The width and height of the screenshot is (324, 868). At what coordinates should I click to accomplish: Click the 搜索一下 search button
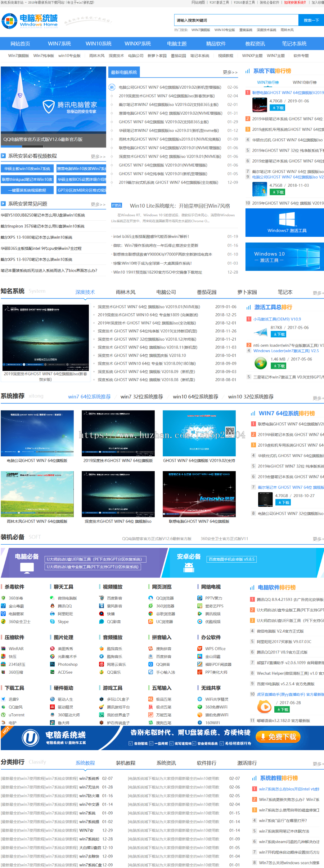click(x=311, y=20)
